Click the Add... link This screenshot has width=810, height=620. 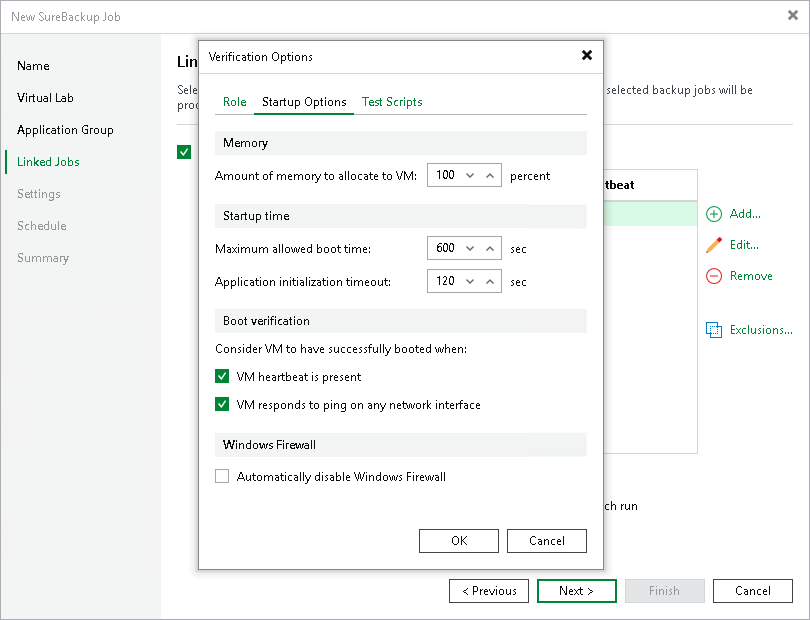pyautogui.click(x=745, y=214)
